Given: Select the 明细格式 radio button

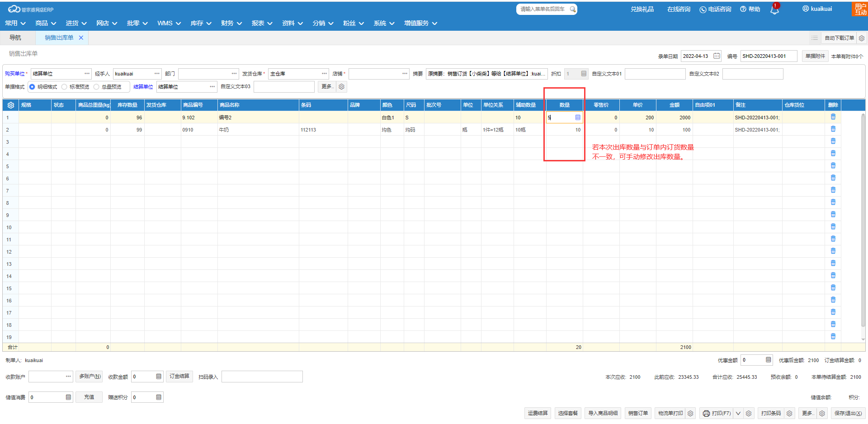Looking at the screenshot, I should coord(32,87).
